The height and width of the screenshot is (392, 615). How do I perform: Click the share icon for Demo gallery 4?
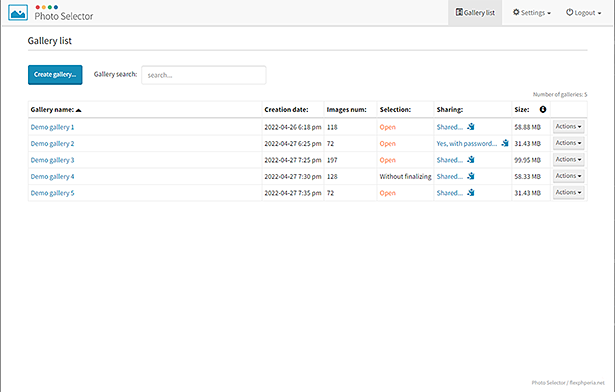(x=471, y=176)
